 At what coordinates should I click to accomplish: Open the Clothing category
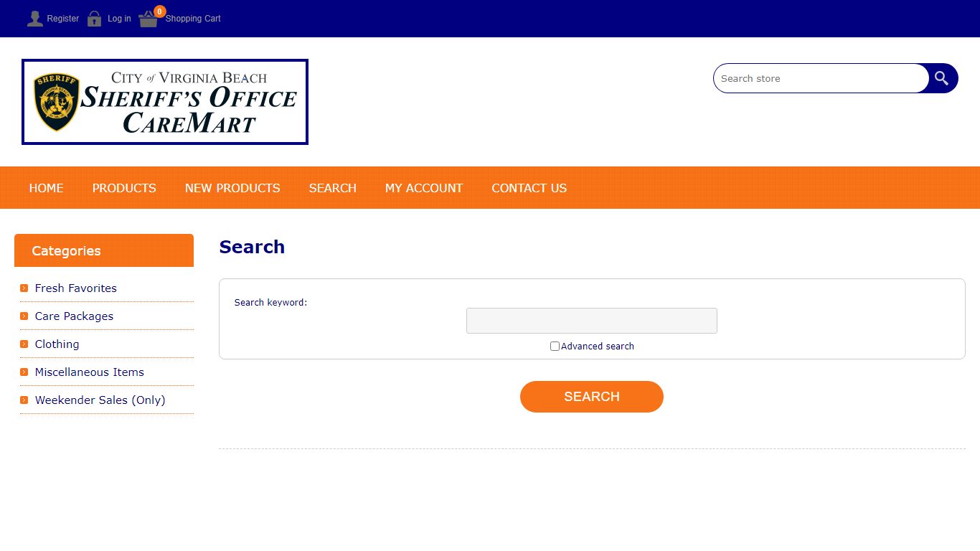[57, 344]
